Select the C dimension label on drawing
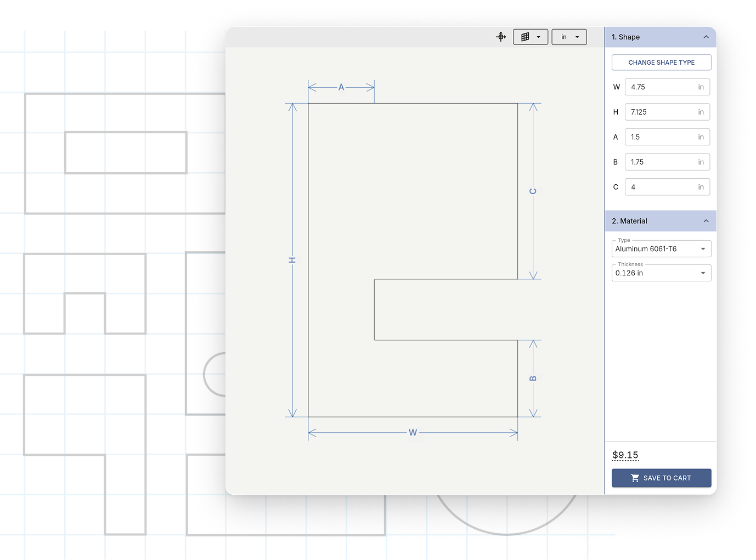This screenshot has height=560, width=756. pos(533,191)
